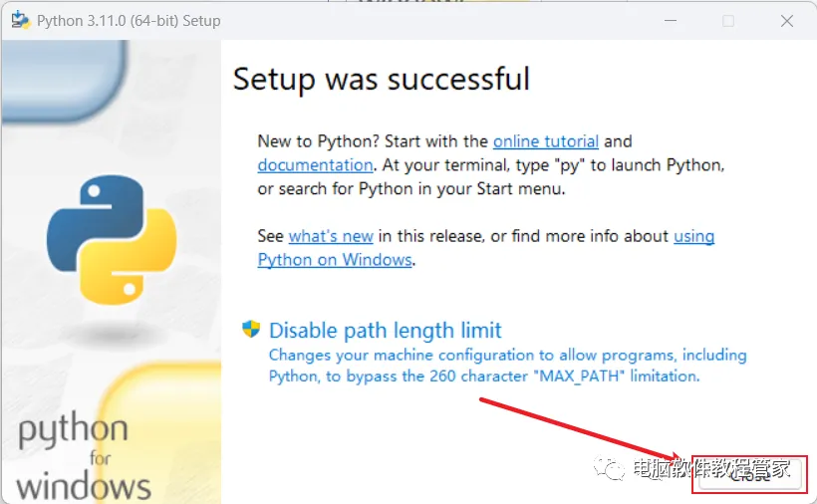Follow the what's new link
Screen dimensions: 817x504
(331, 236)
